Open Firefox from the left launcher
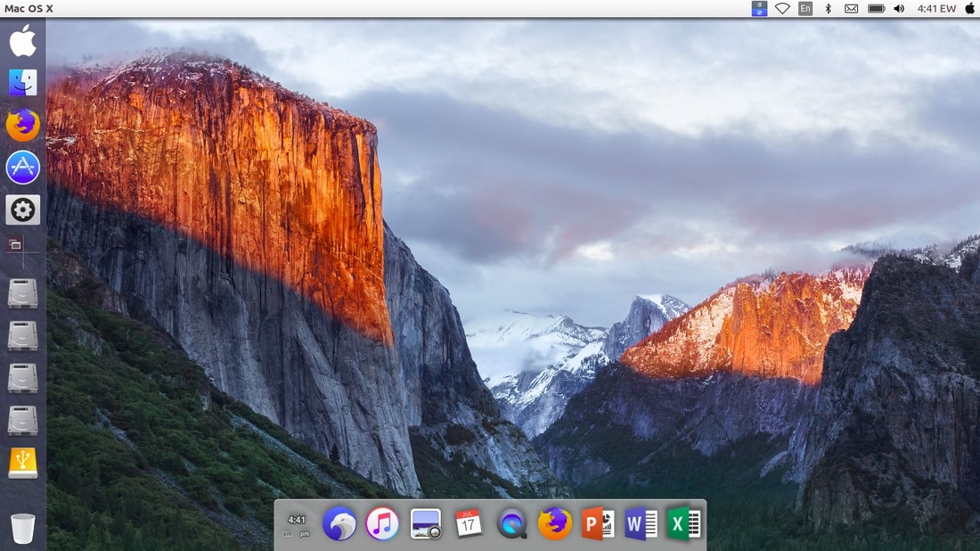The height and width of the screenshot is (551, 980). pyautogui.click(x=22, y=125)
